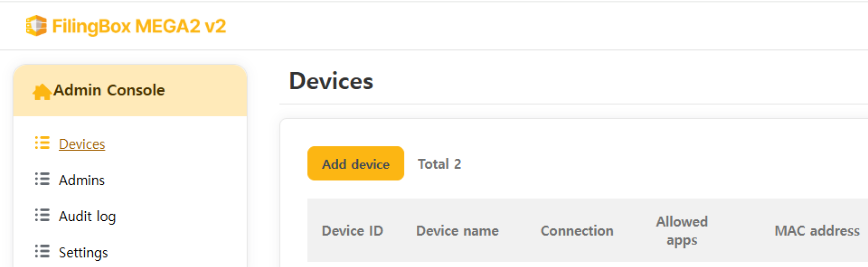Click the Allowed apps column header
868x267 pixels.
tap(682, 231)
